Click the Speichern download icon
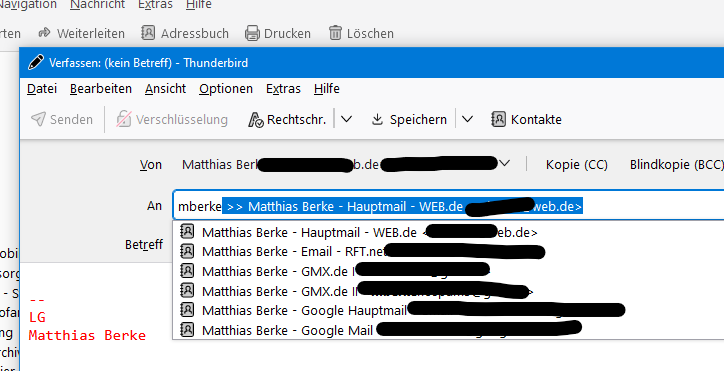The image size is (724, 371). (x=378, y=120)
